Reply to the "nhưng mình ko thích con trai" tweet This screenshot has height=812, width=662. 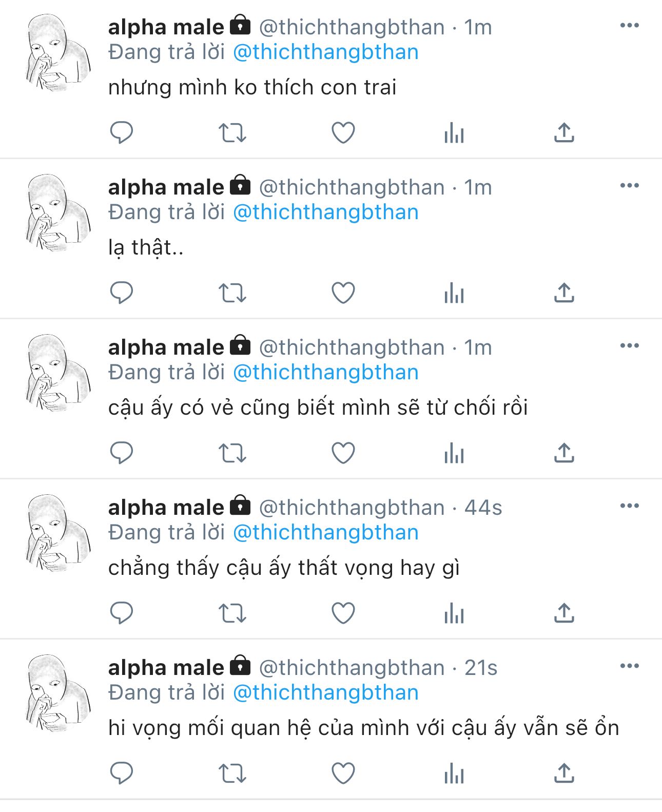(x=122, y=133)
